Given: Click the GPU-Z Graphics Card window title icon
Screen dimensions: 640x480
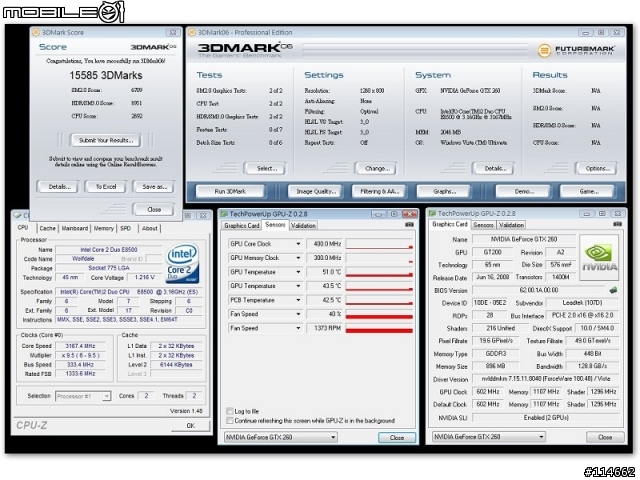Looking at the screenshot, I should 432,213.
